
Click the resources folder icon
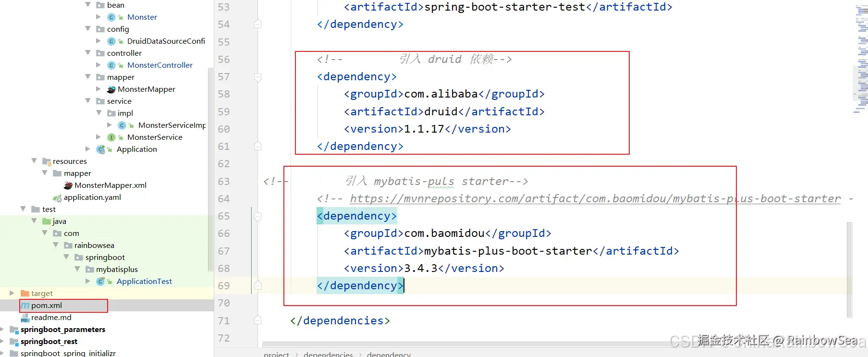(47, 161)
